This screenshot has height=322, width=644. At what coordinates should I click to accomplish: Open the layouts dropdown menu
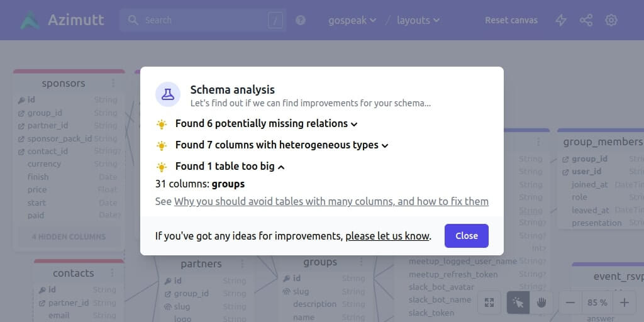418,20
